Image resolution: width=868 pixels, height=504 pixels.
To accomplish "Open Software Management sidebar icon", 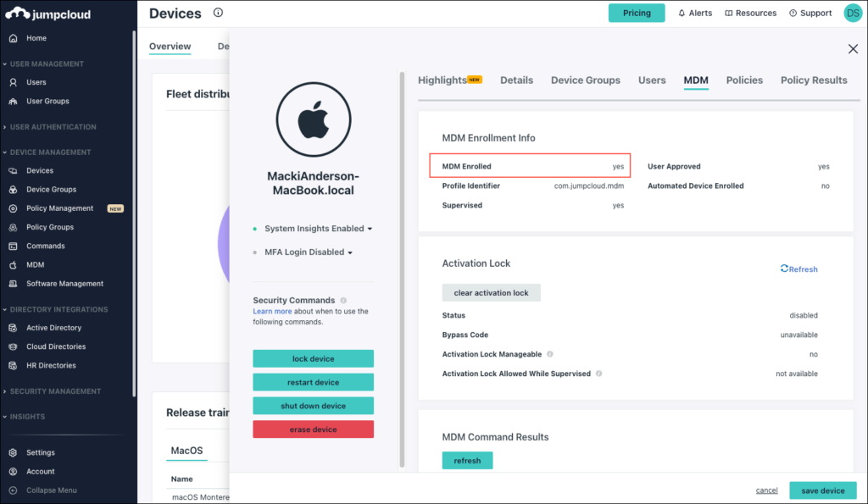I will point(13,284).
